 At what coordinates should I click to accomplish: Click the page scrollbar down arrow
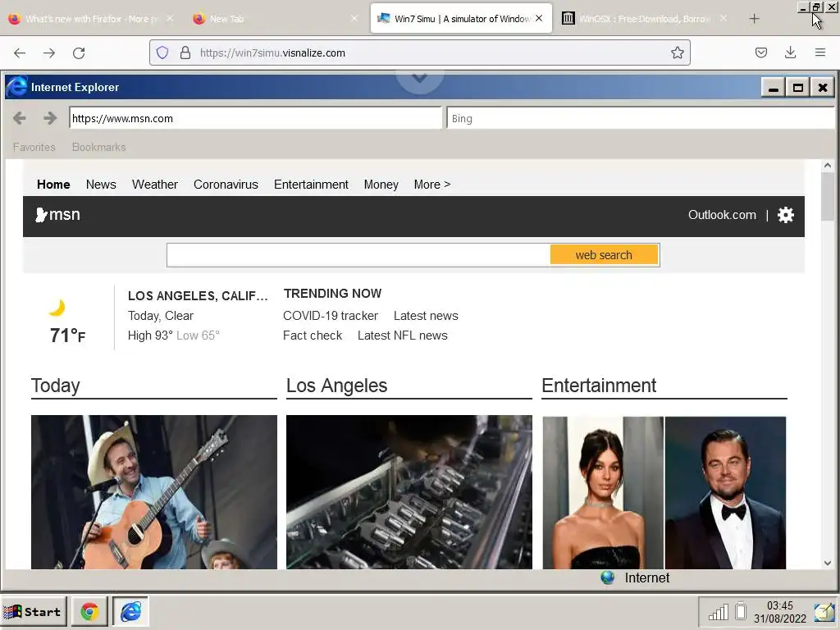point(828,563)
